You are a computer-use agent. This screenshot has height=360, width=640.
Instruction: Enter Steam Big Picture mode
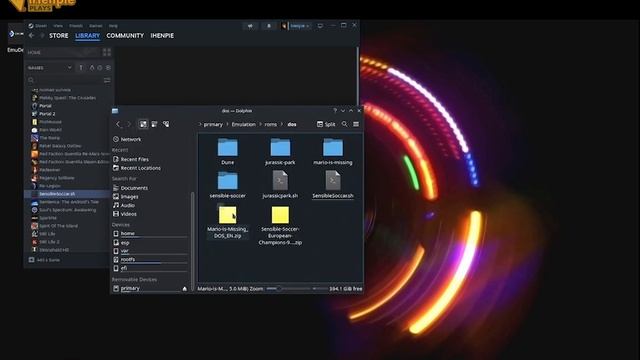(x=320, y=26)
